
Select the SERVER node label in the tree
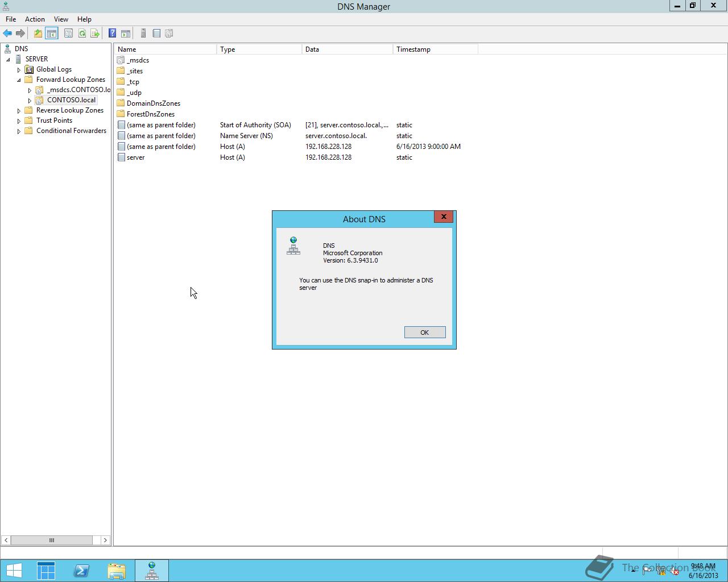(x=36, y=59)
